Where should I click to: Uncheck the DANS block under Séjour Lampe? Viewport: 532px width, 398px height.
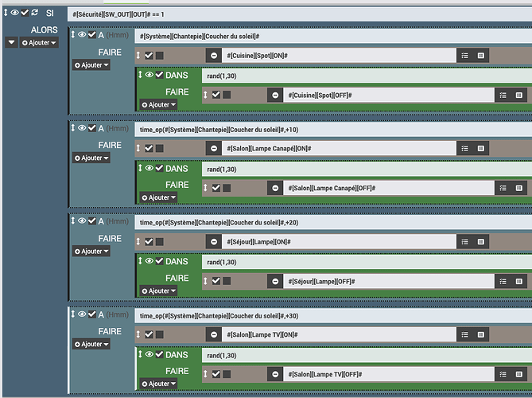coord(160,261)
